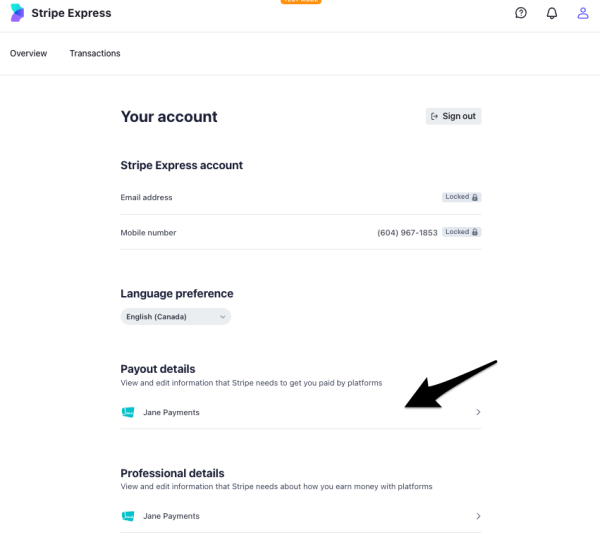Click Jane Payments icon under Professional details
Screen dimensions: 600x554
click(127, 516)
